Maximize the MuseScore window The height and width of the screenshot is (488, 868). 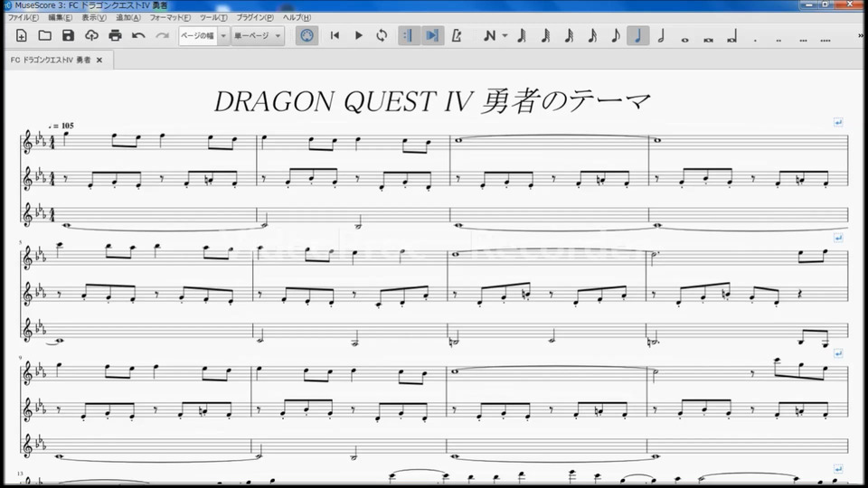(x=826, y=5)
